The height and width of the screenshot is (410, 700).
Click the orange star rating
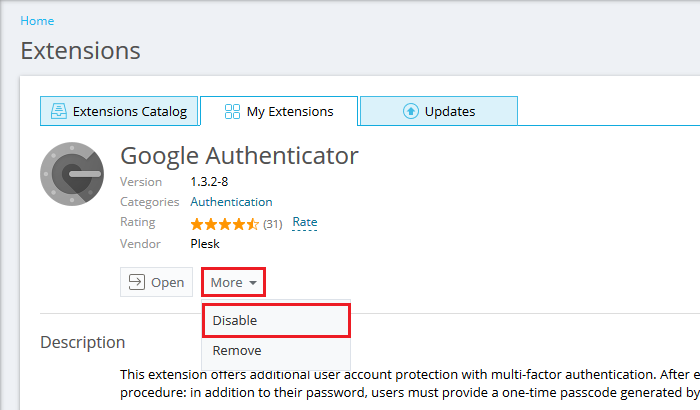click(225, 224)
